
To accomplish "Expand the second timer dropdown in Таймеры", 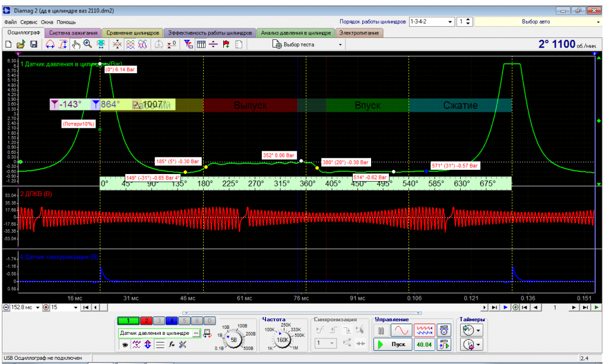I will [479, 344].
